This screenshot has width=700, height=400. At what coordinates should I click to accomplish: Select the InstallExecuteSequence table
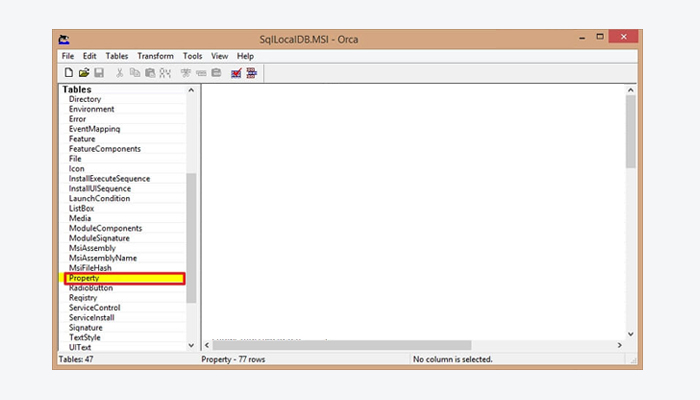109,179
